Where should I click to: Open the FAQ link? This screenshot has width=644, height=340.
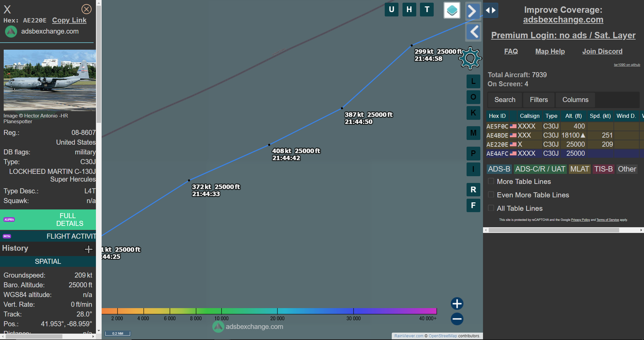pyautogui.click(x=511, y=51)
